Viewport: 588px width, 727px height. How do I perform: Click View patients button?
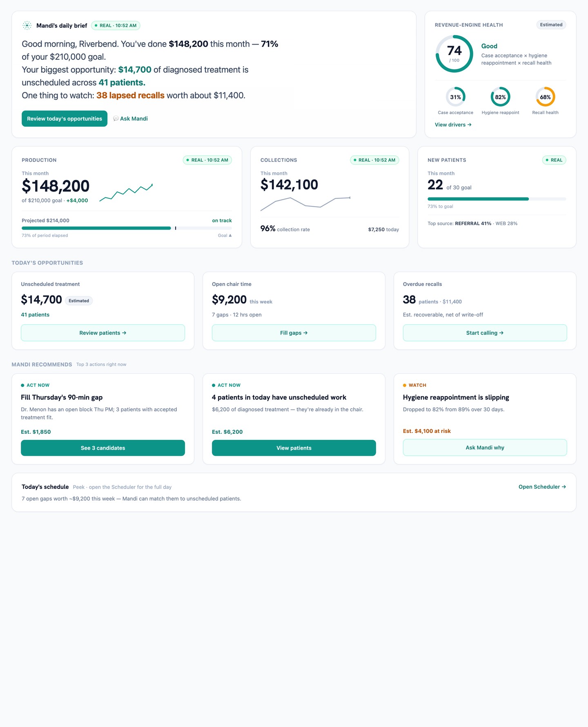(x=294, y=448)
